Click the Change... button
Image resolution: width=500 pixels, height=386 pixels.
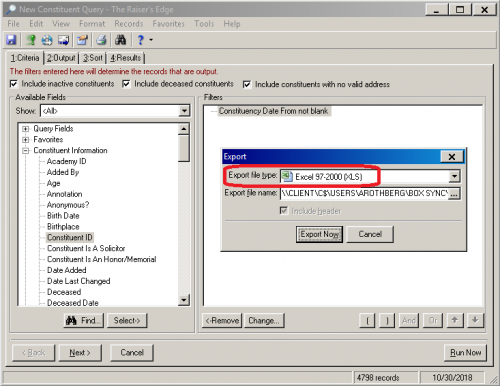point(264,320)
